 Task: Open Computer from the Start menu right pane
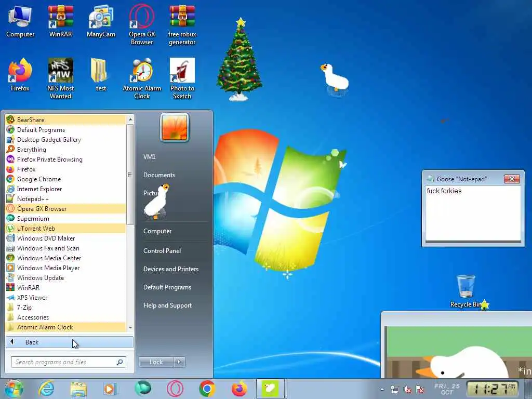[x=157, y=231]
